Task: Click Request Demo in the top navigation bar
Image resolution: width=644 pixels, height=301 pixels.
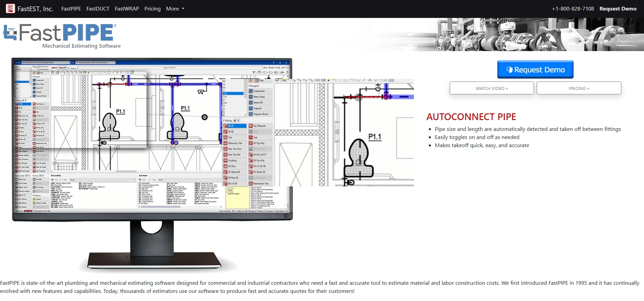Action: (618, 9)
